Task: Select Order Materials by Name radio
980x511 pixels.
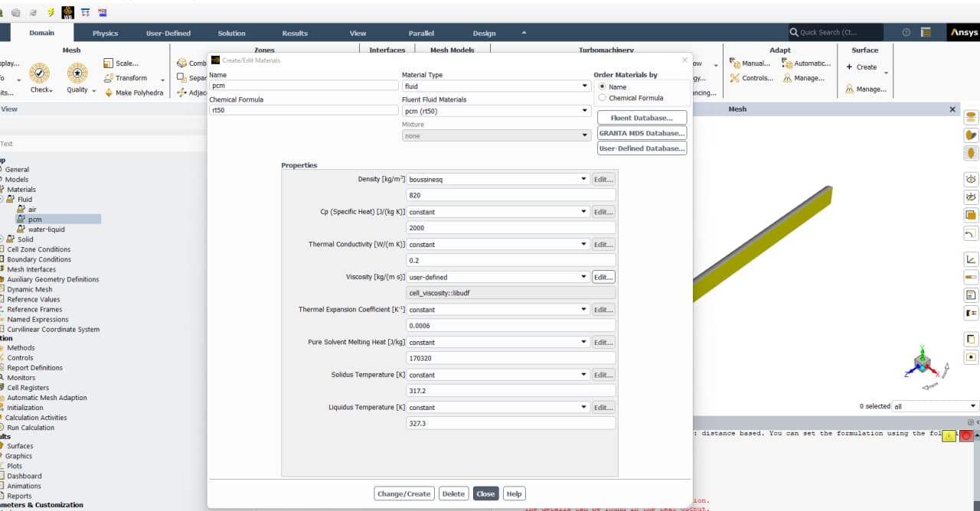Action: pyautogui.click(x=603, y=86)
